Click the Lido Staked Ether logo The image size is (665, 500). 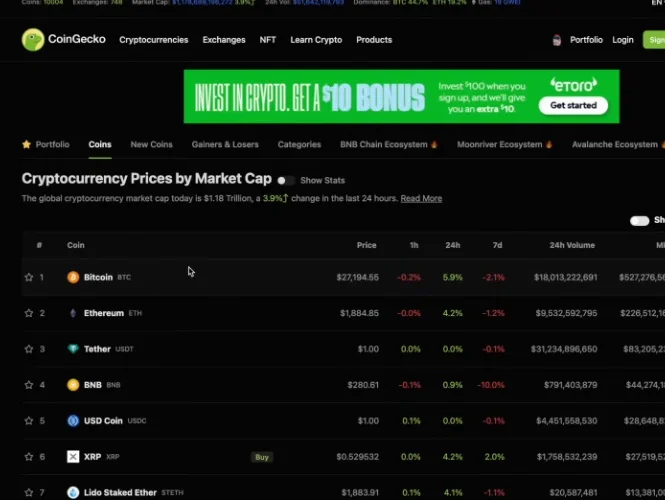click(73, 492)
